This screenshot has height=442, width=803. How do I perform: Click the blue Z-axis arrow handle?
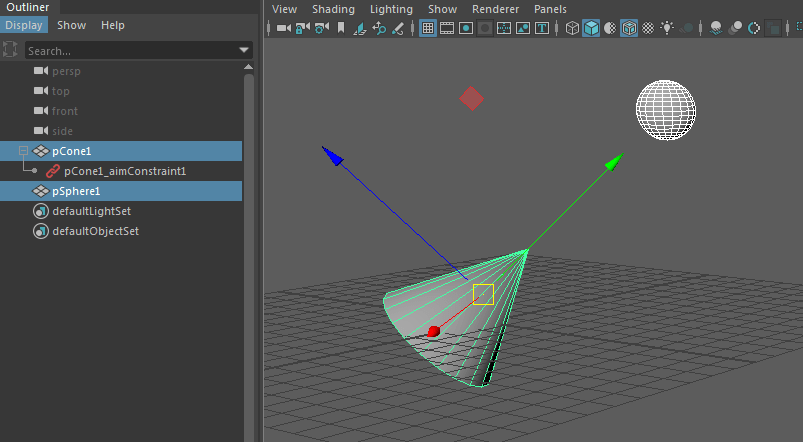tap(332, 156)
